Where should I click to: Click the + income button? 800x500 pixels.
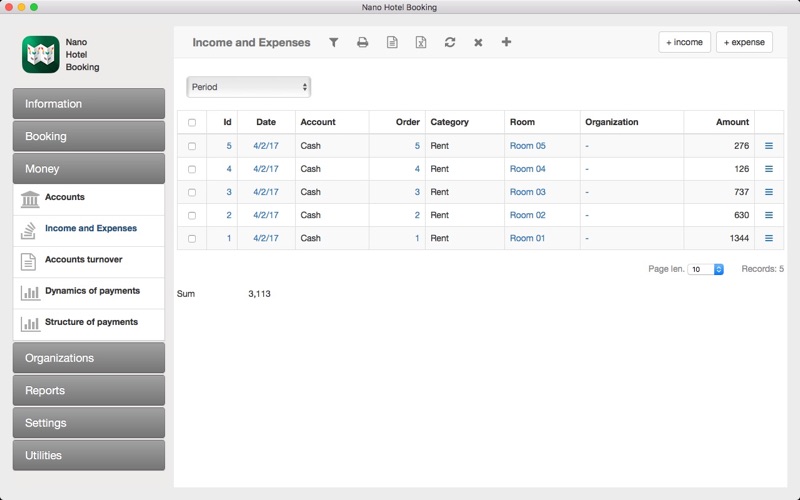tap(684, 42)
